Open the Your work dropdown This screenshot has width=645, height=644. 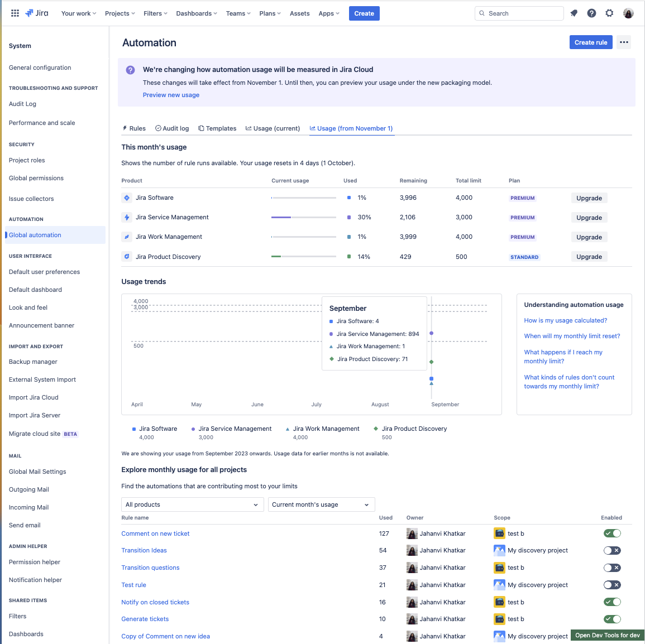click(x=79, y=13)
